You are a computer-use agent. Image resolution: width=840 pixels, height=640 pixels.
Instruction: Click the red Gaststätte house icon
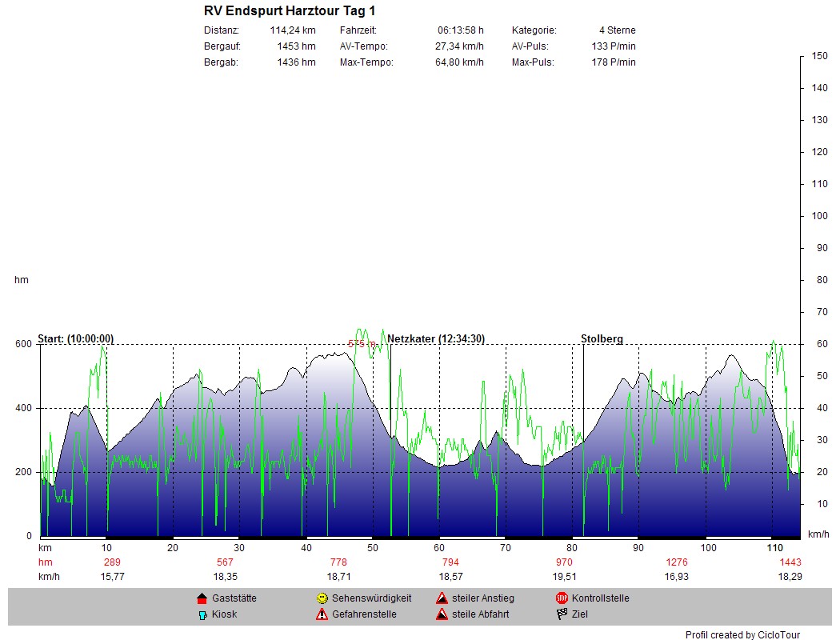pyautogui.click(x=202, y=598)
